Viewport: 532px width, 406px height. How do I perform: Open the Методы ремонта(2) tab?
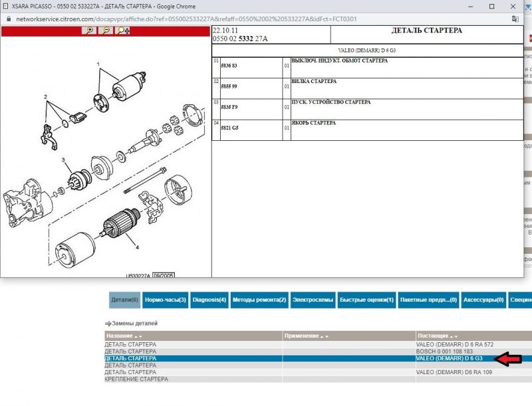click(259, 300)
